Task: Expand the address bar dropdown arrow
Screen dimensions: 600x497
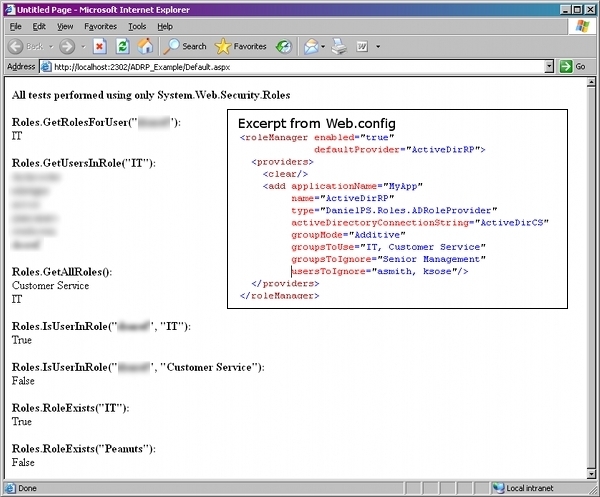Action: point(549,67)
